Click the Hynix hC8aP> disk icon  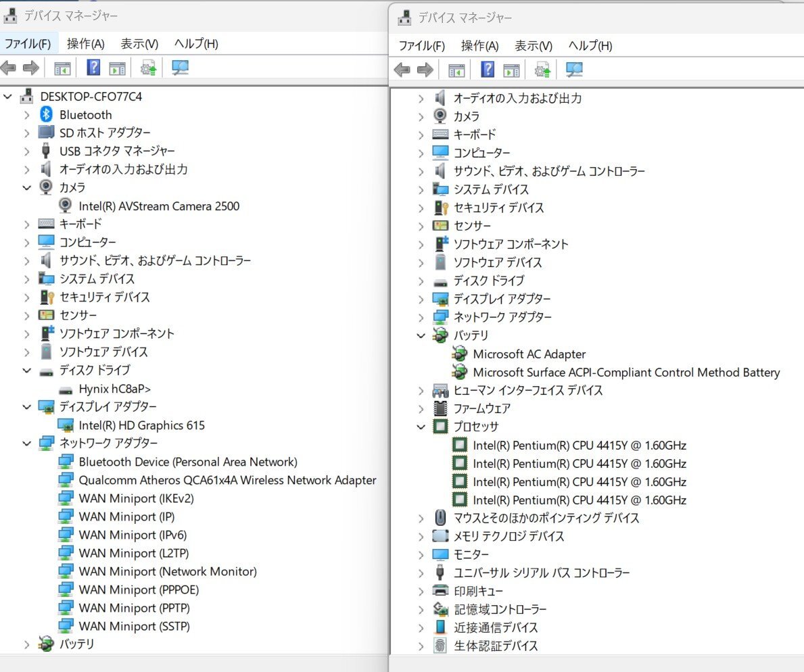[66, 390]
